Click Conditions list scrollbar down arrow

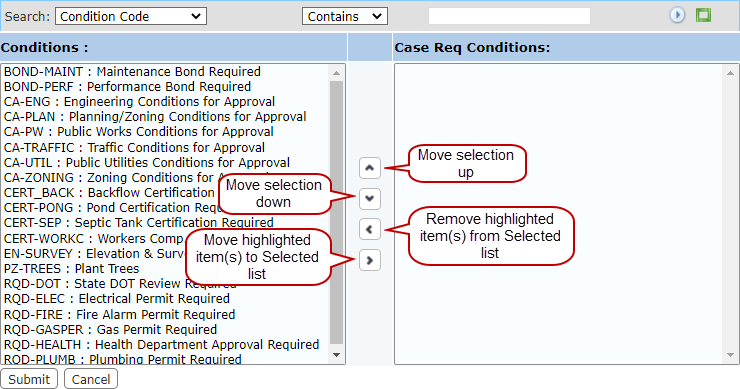pyautogui.click(x=336, y=355)
